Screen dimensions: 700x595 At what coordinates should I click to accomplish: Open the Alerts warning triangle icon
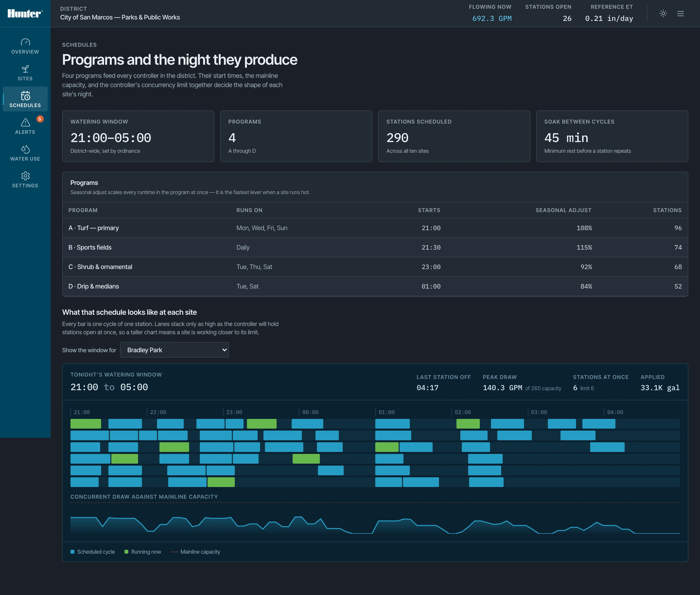25,122
